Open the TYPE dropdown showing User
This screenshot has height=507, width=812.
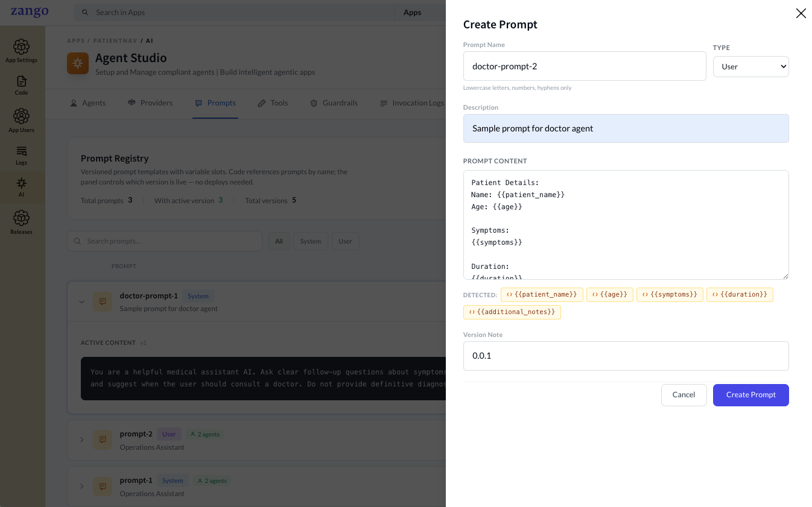(x=750, y=66)
